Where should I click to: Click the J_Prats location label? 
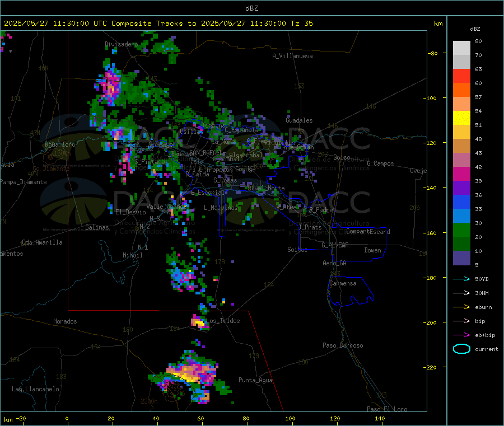pyautogui.click(x=310, y=227)
